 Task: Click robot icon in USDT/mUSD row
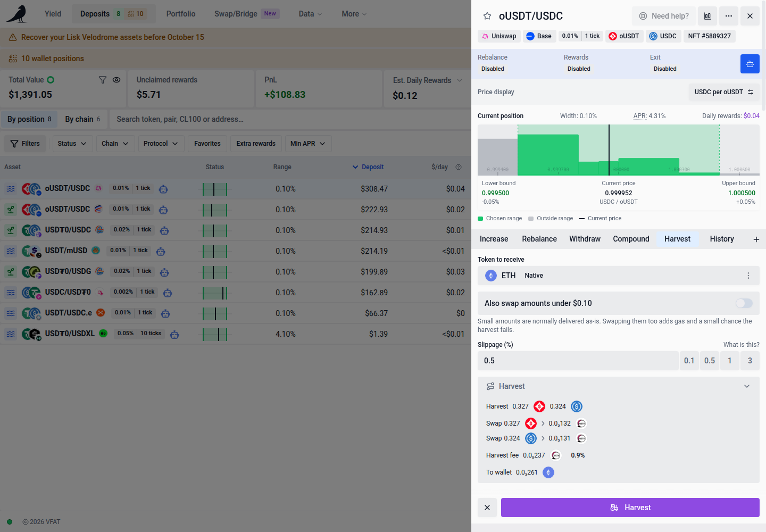tap(161, 251)
